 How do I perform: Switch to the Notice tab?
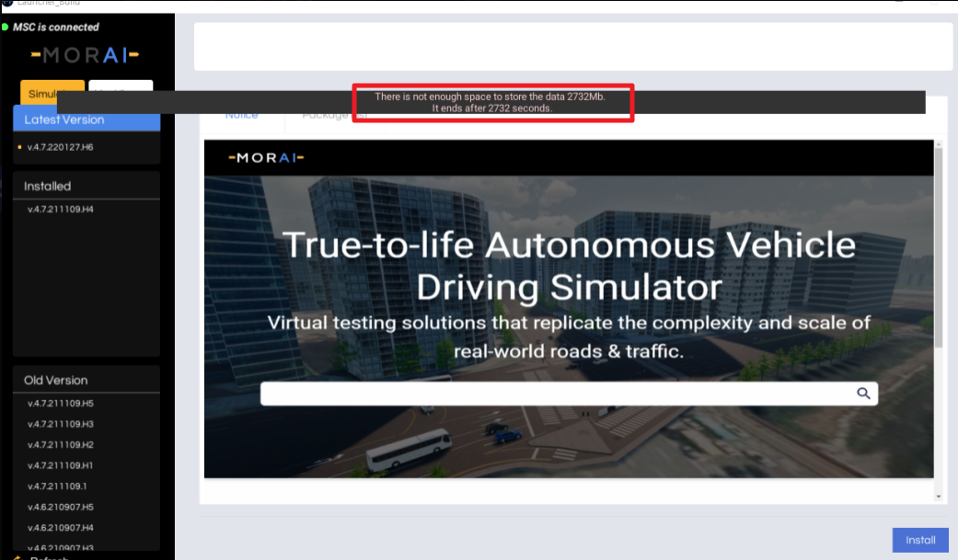[242, 115]
